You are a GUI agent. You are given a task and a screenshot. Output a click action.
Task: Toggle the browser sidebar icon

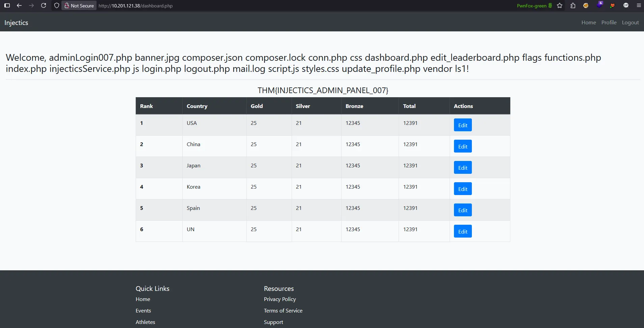[x=7, y=5]
